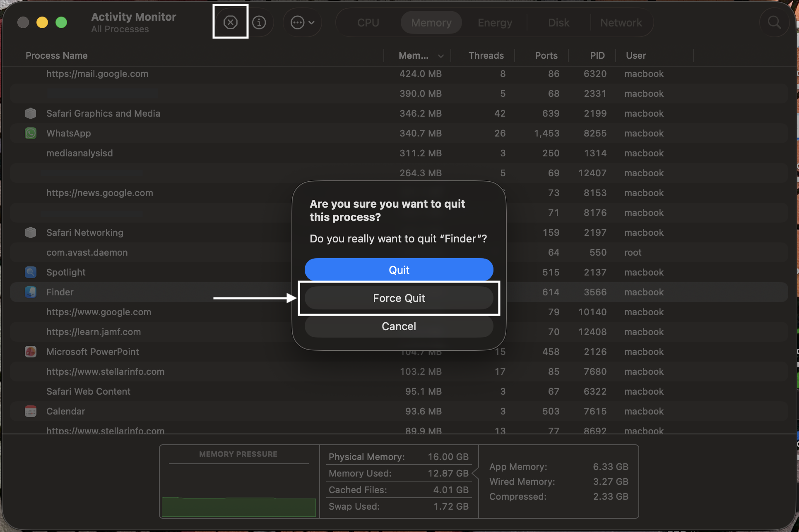The height and width of the screenshot is (532, 799).
Task: Click Quit in the dialog
Action: [399, 269]
